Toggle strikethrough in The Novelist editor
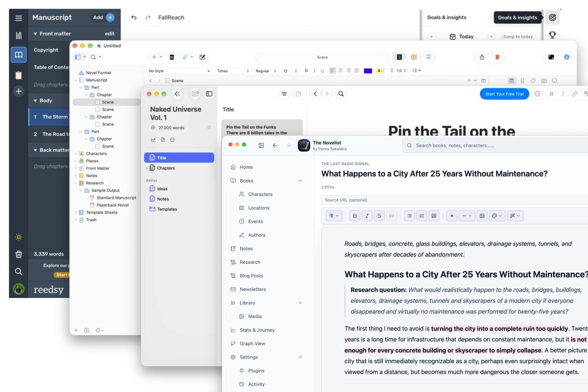 [379, 216]
